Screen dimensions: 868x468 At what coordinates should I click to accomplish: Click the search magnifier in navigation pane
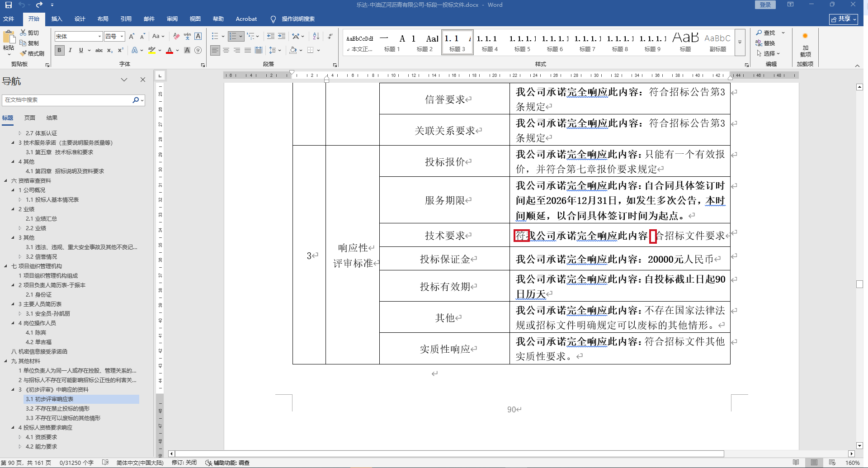tap(135, 100)
